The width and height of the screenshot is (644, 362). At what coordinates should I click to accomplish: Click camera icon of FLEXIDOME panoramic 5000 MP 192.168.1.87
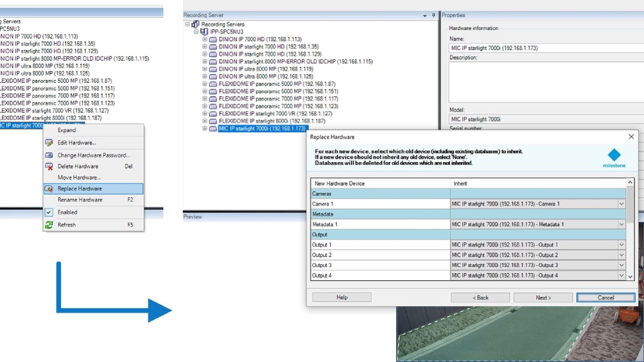click(x=213, y=84)
